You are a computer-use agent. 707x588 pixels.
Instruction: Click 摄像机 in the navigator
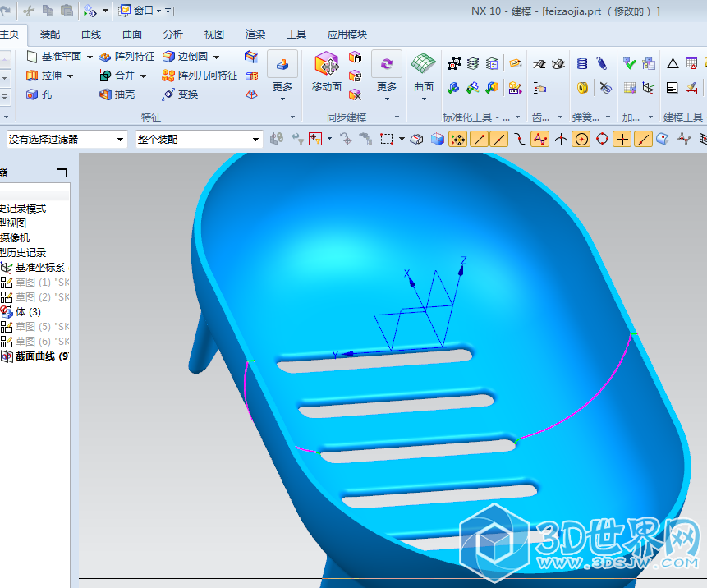pyautogui.click(x=15, y=237)
